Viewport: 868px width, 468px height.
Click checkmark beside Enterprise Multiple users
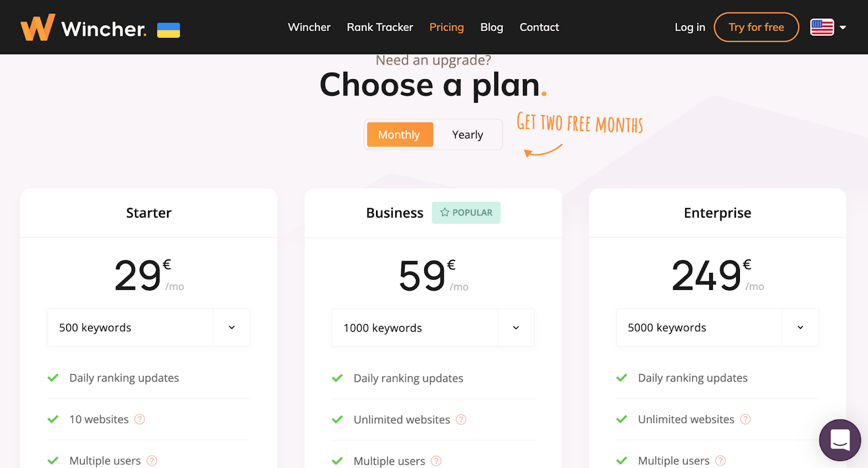point(622,460)
